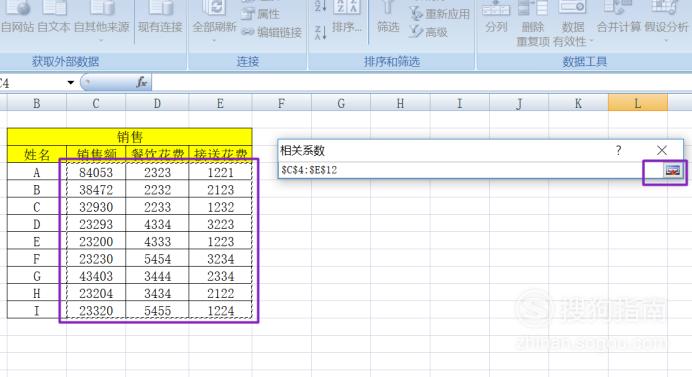The width and height of the screenshot is (692, 377).
Task: Click name cell G in table
Action: pos(37,276)
